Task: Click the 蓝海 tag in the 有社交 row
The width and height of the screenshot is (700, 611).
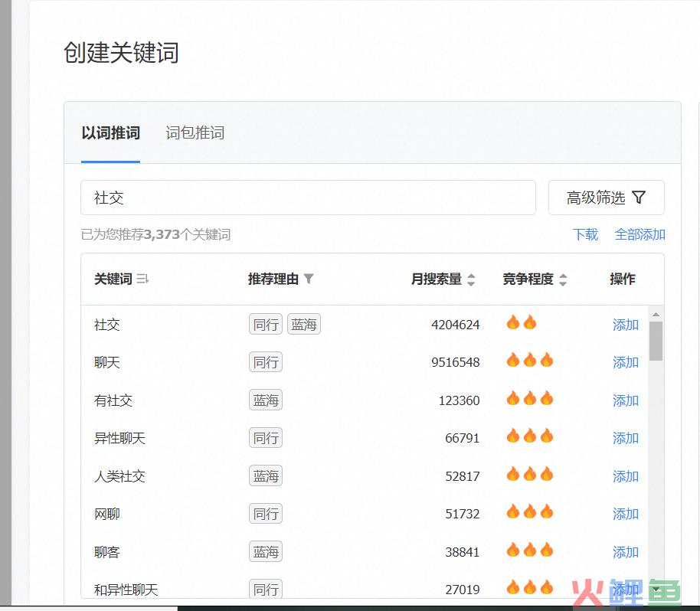Action: pos(266,400)
